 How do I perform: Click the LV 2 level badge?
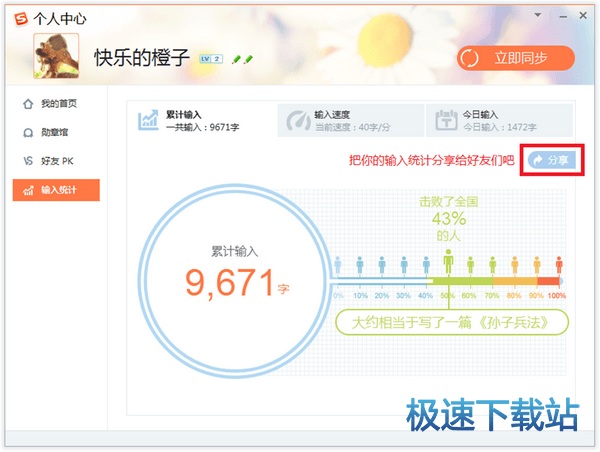211,59
